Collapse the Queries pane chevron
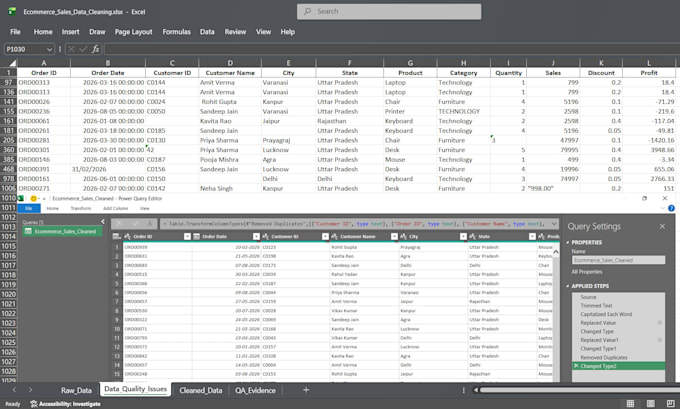This screenshot has height=409, width=680. point(103,222)
